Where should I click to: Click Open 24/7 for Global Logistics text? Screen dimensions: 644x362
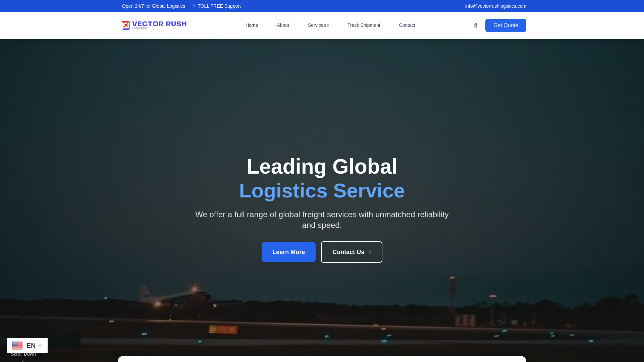tap(153, 6)
